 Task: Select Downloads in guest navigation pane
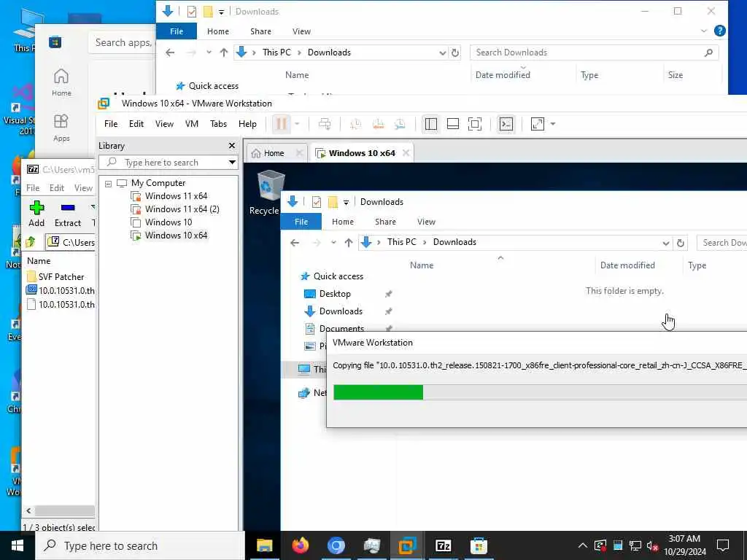tap(341, 311)
